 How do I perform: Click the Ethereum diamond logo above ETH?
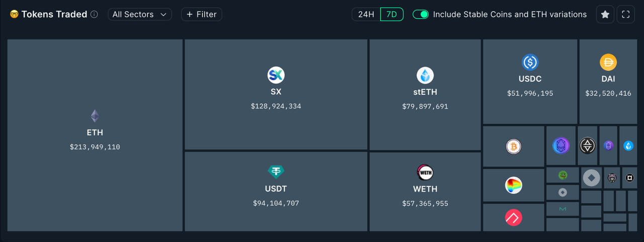point(95,116)
